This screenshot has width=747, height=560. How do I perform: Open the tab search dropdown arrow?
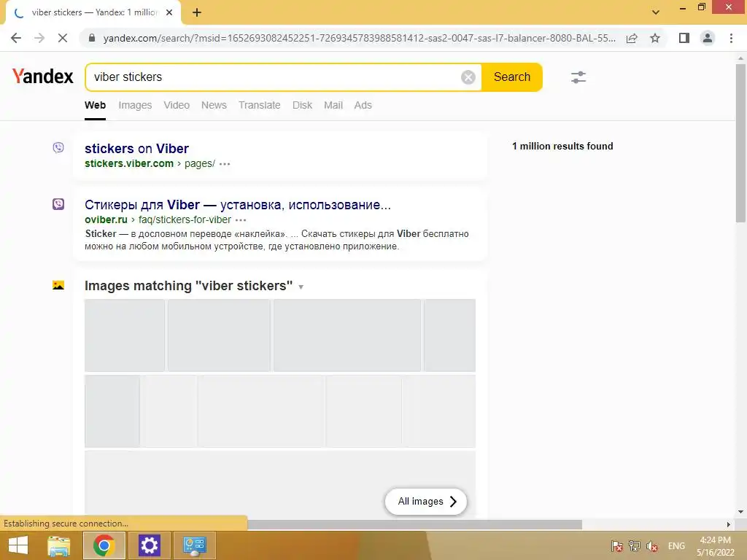pyautogui.click(x=656, y=12)
